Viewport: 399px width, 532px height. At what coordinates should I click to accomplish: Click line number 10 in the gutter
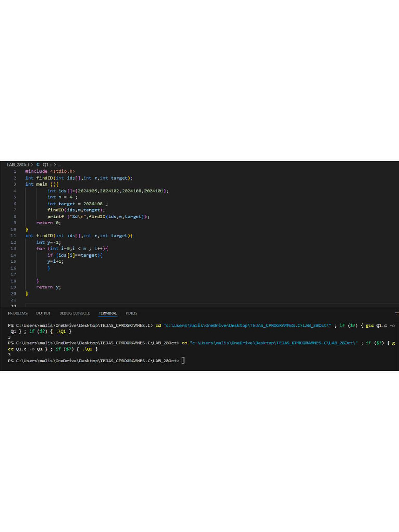pos(13,229)
